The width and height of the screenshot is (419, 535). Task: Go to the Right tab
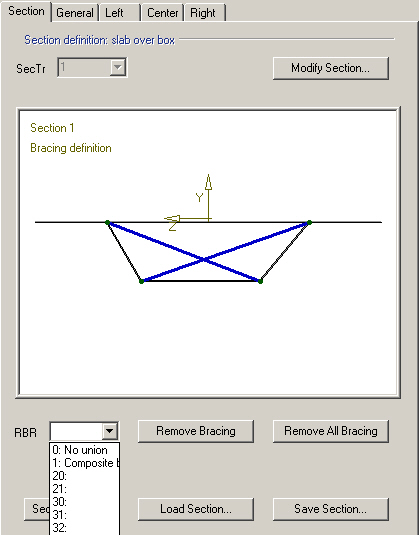204,13
